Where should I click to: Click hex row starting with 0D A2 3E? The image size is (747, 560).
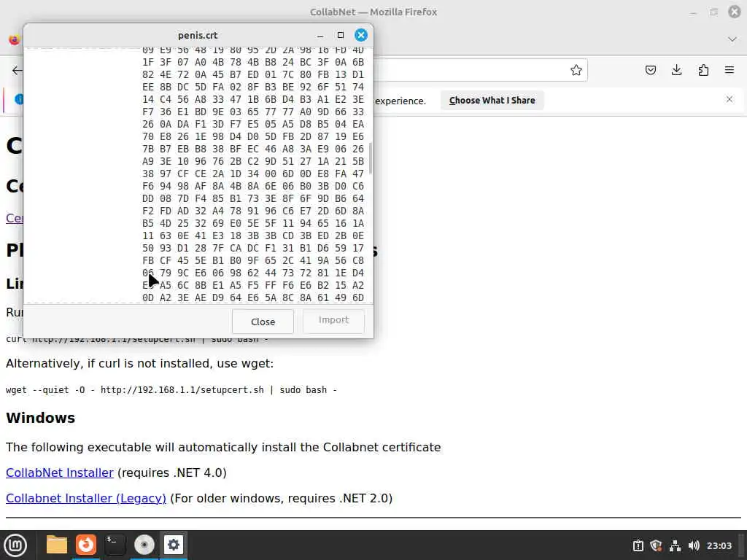(x=253, y=297)
